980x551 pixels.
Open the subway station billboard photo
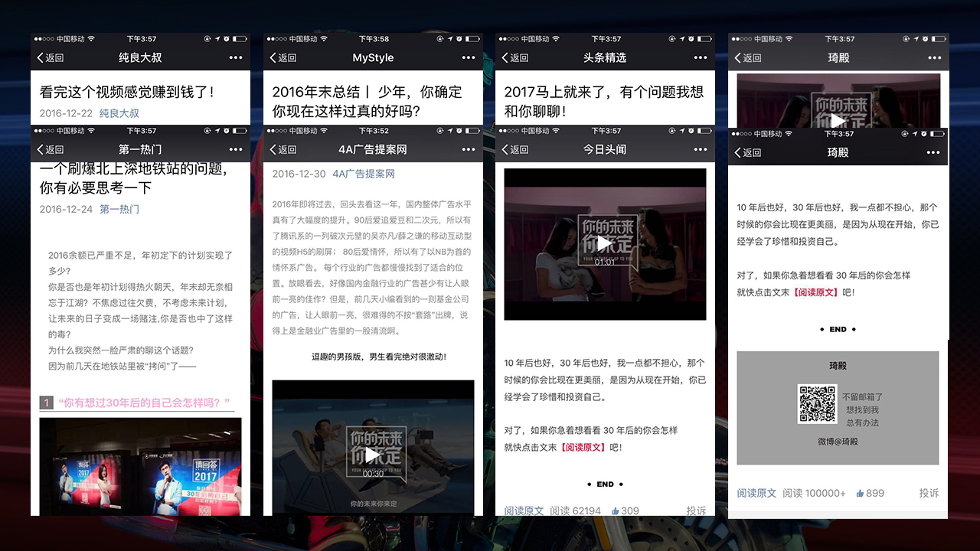coord(140,465)
